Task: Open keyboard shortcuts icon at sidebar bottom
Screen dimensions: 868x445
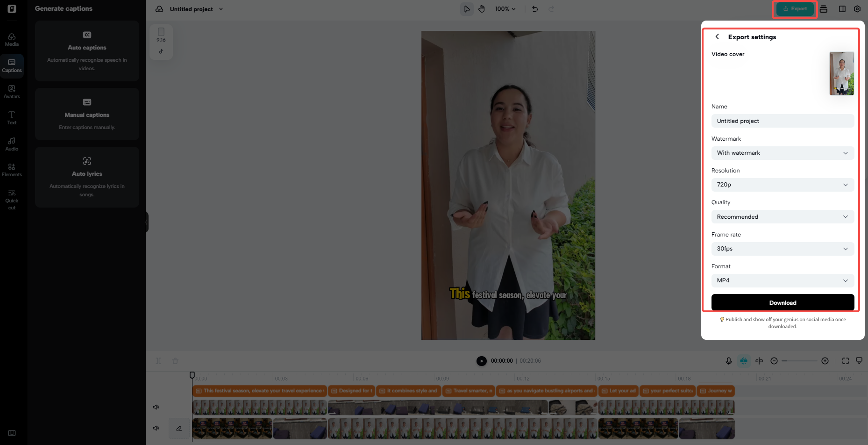Action: (12, 433)
